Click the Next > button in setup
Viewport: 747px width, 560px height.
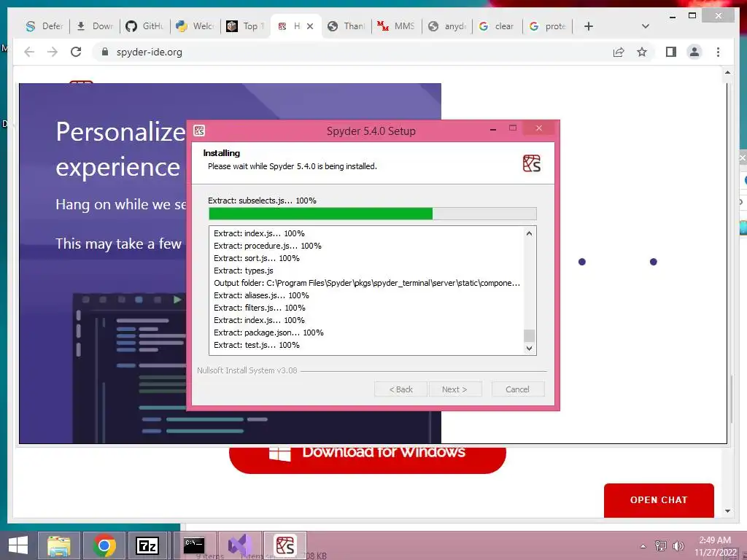coord(454,389)
